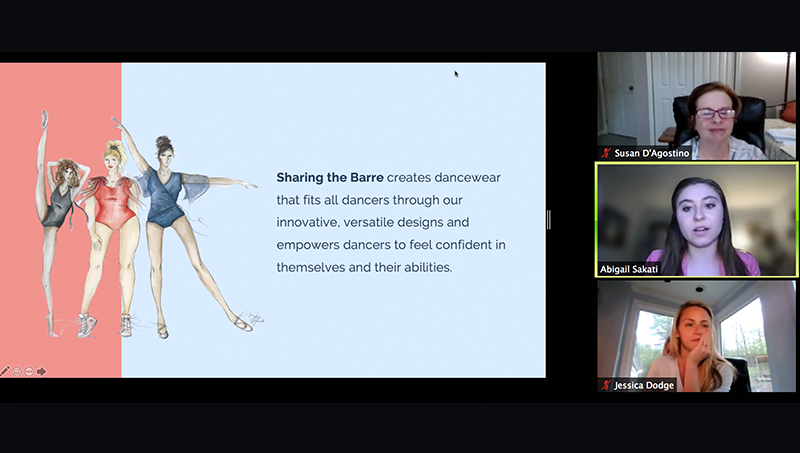Click the artist signature near dancer's foot
Image resolution: width=800 pixels, height=453 pixels.
254,318
